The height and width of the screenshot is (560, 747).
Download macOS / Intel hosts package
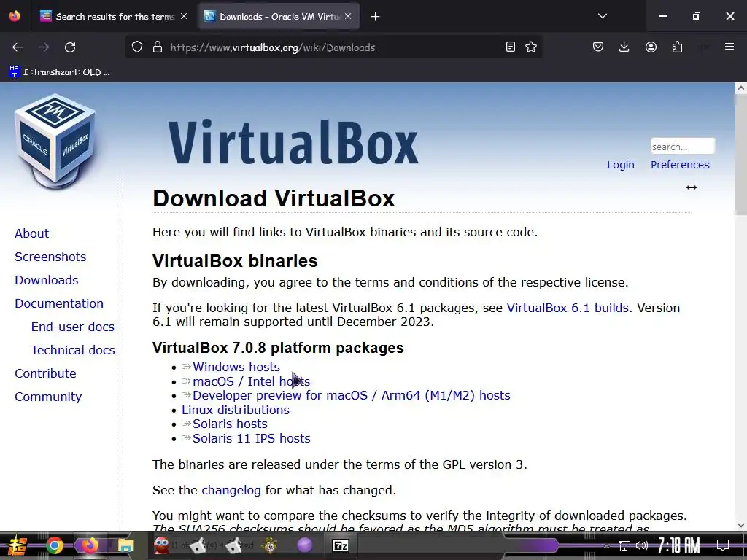coord(251,381)
